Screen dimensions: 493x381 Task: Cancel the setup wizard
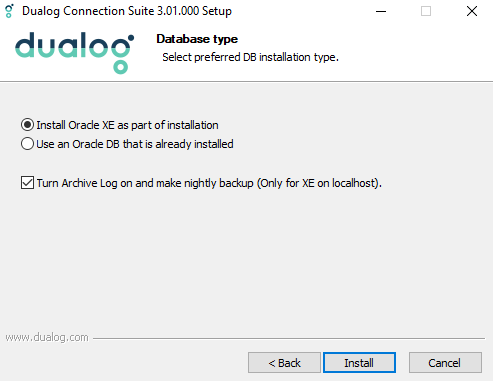coord(445,363)
